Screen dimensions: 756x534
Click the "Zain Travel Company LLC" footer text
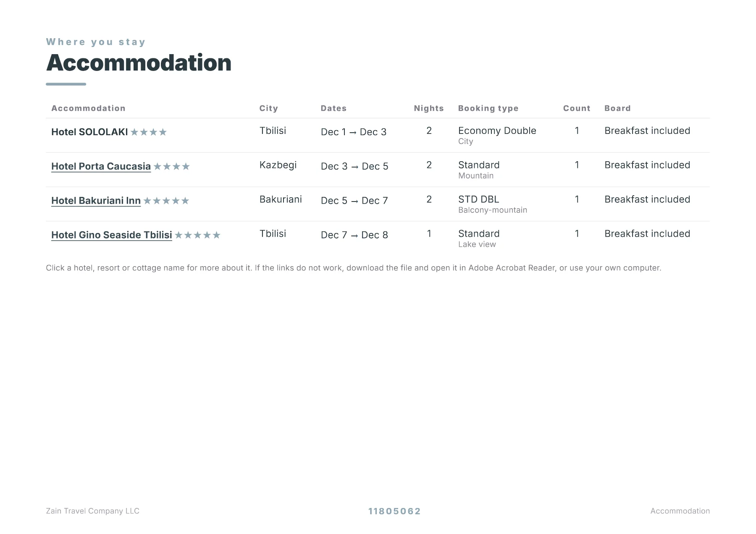92,511
